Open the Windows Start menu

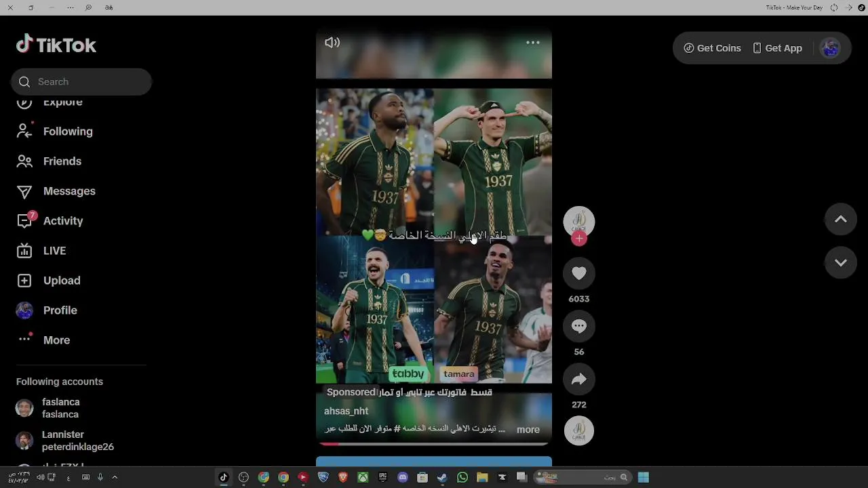[643, 477]
